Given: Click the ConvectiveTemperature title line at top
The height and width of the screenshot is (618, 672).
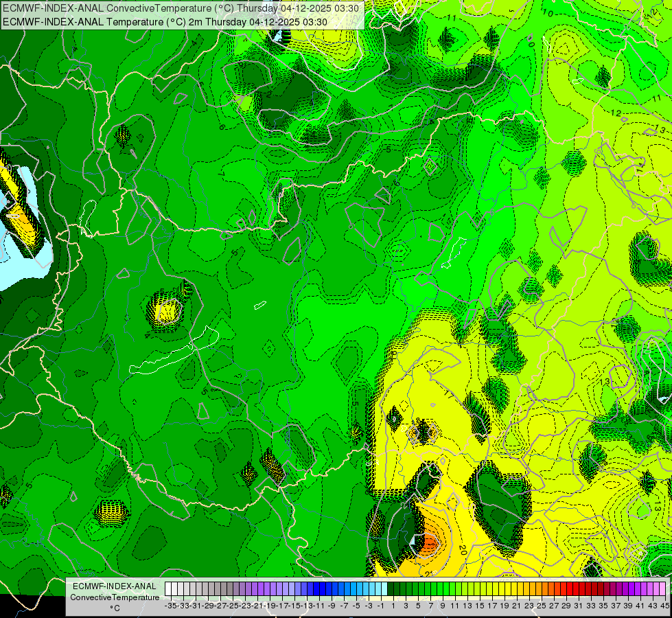Looking at the screenshot, I should tap(181, 8).
